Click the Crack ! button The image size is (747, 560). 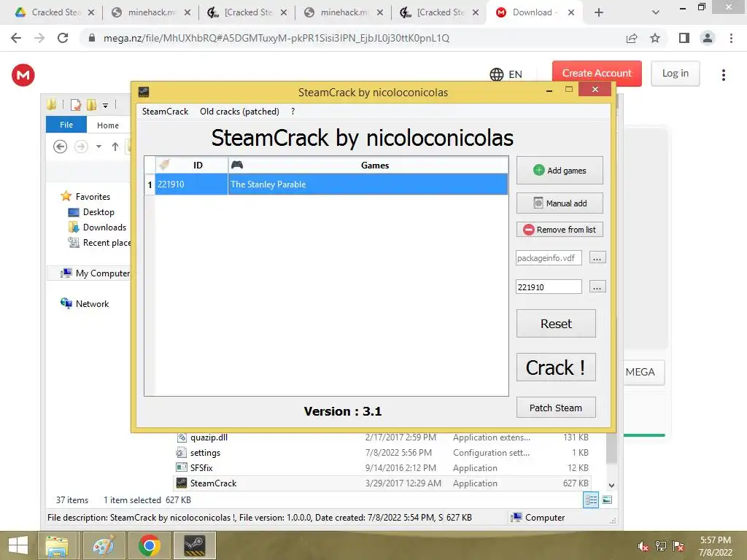[556, 367]
